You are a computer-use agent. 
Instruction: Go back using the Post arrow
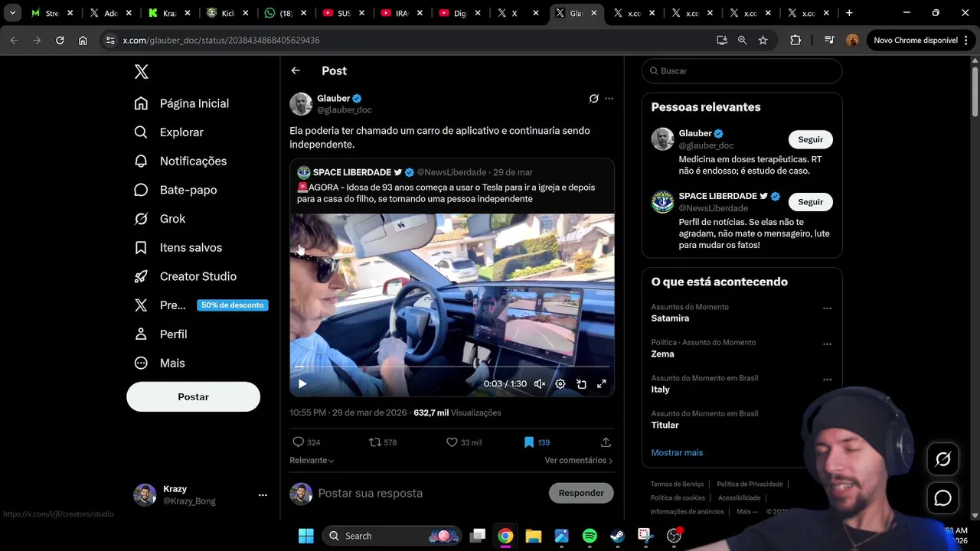296,70
